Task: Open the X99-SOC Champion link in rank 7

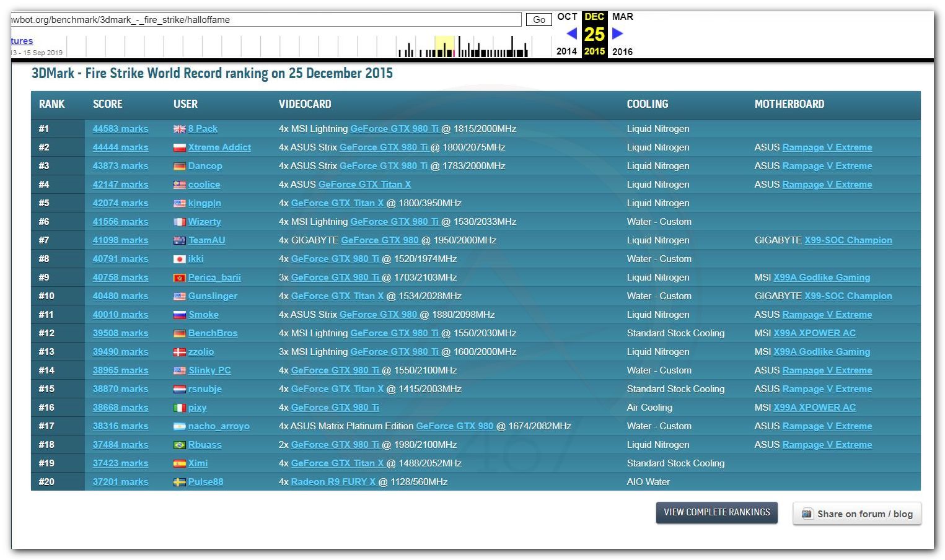Action: tap(848, 240)
